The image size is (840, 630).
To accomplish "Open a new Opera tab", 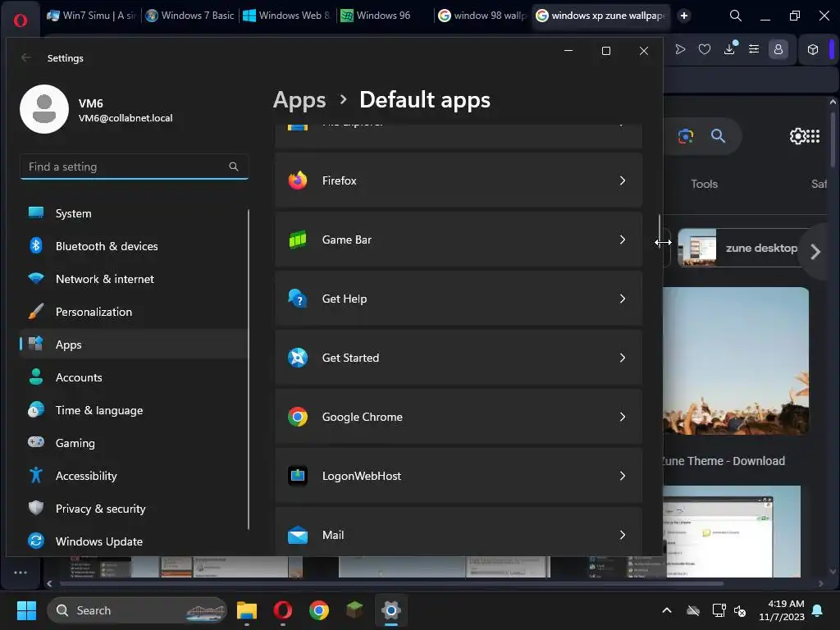I will pos(683,16).
